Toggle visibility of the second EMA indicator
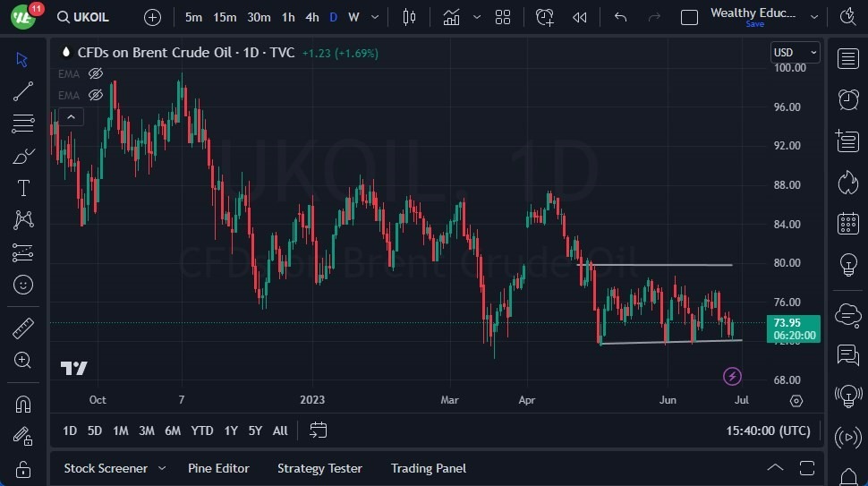 click(x=96, y=95)
